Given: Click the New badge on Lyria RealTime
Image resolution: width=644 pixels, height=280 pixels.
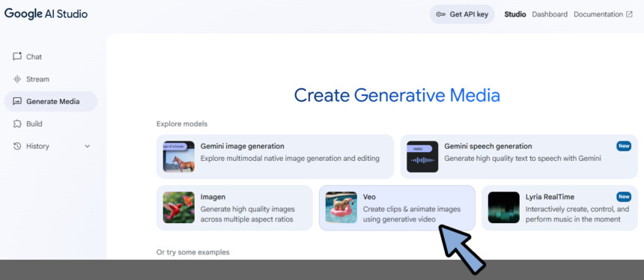Looking at the screenshot, I should (624, 197).
